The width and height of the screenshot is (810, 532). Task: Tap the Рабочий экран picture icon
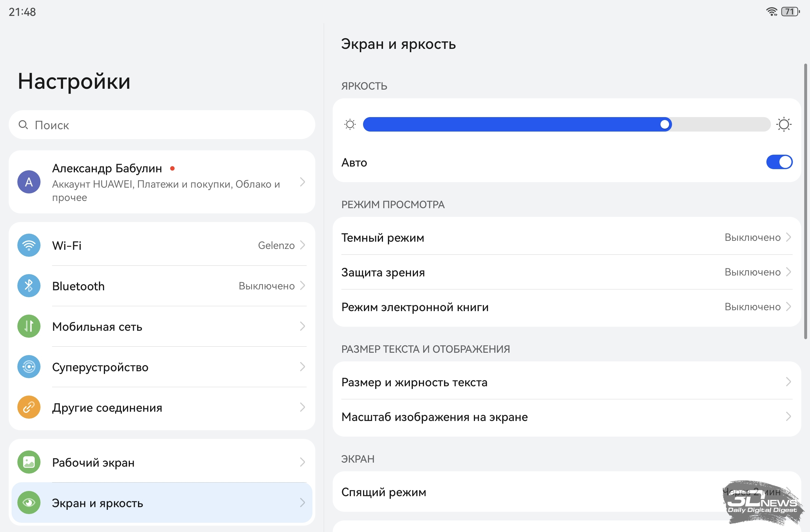coord(29,462)
